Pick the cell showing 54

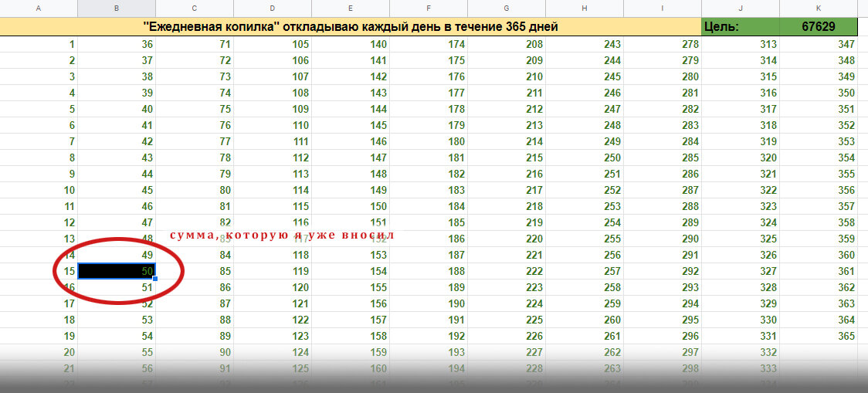point(117,336)
